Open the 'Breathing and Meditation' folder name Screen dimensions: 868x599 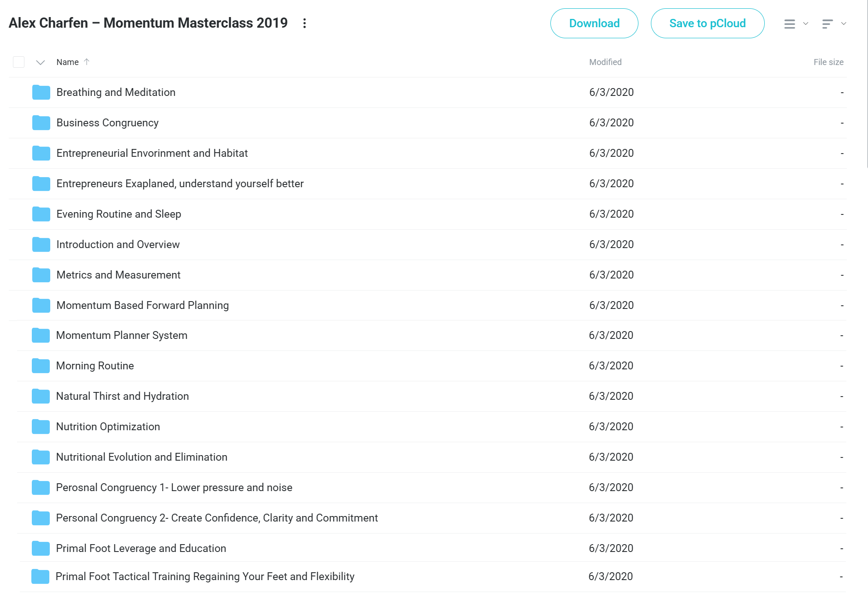coord(116,92)
